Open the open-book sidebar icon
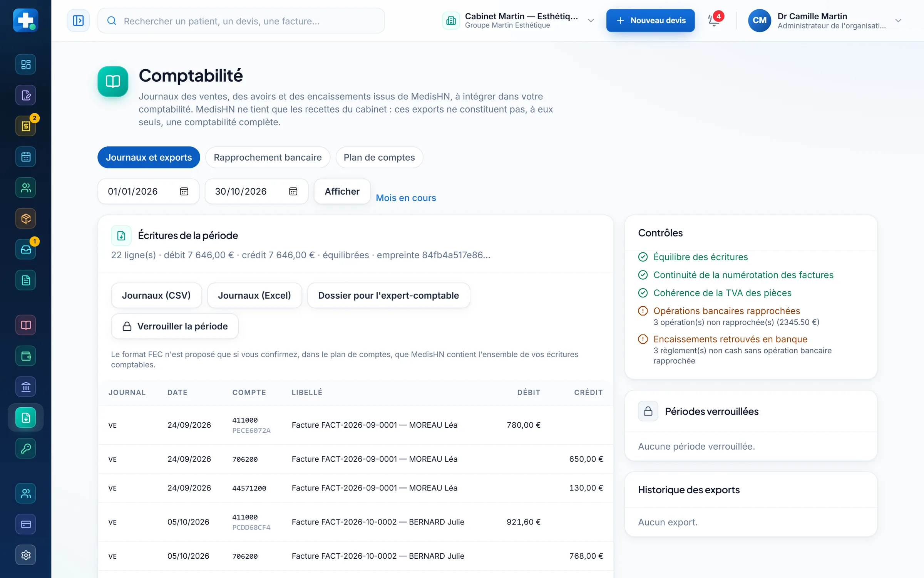Viewport: 924px width, 578px height. [26, 325]
